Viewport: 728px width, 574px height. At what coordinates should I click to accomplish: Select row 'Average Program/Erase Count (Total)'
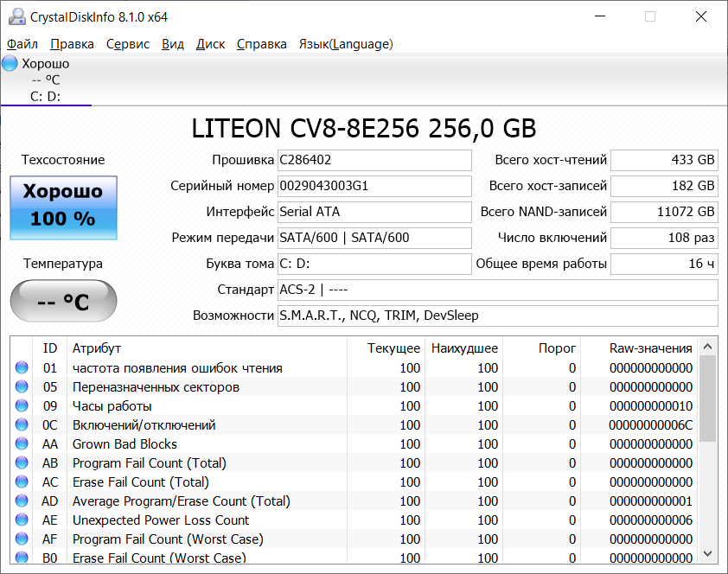[x=354, y=501]
